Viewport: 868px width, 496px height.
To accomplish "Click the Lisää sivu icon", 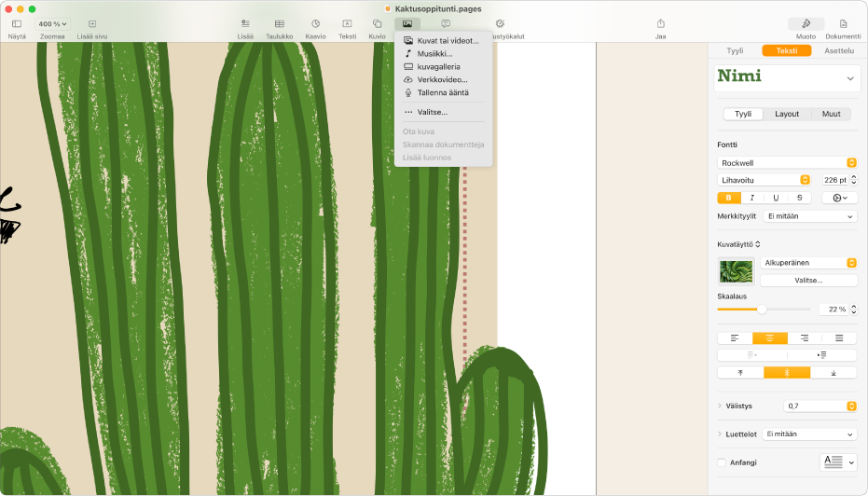I will 91,23.
